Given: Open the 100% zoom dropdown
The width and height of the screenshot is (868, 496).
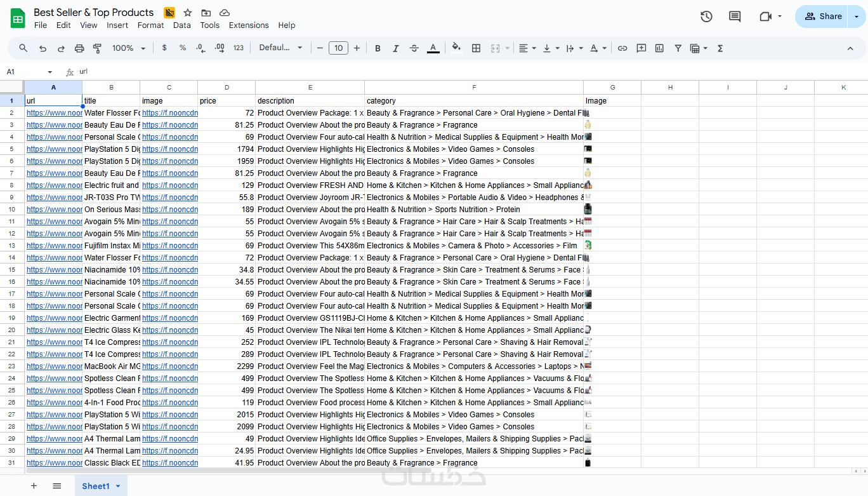Looking at the screenshot, I should pyautogui.click(x=129, y=48).
